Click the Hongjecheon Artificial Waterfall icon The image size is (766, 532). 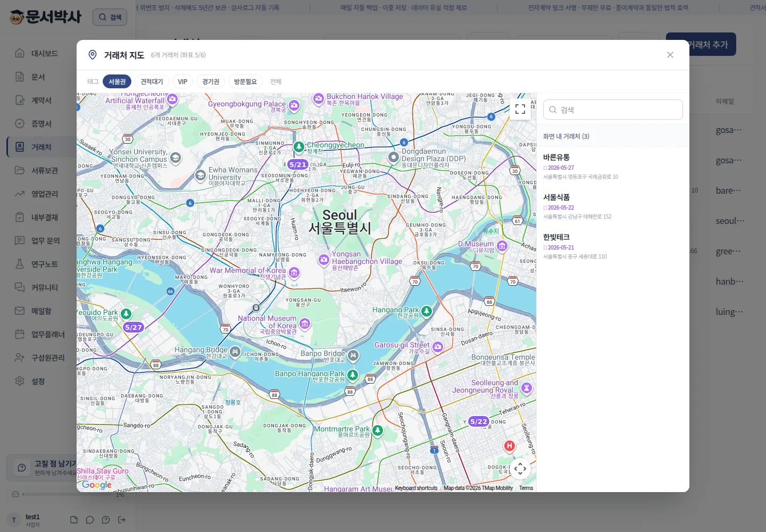click(172, 98)
